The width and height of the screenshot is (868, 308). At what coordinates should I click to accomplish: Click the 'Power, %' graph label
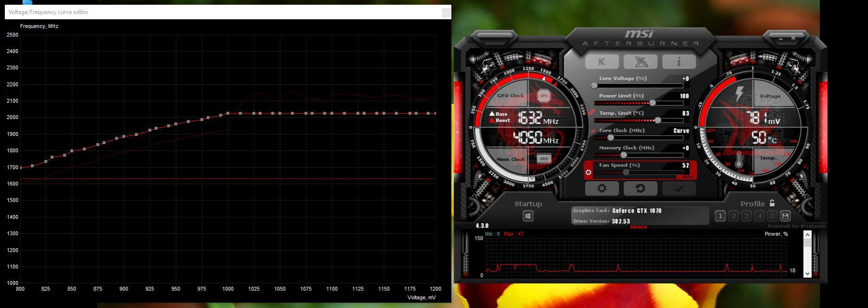tap(776, 234)
